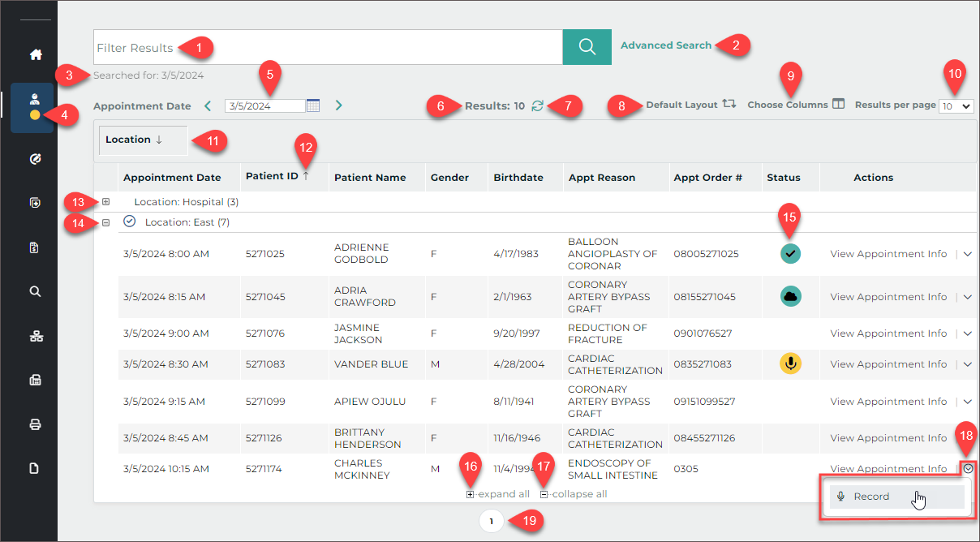Collapse the Location: East group

(105, 222)
